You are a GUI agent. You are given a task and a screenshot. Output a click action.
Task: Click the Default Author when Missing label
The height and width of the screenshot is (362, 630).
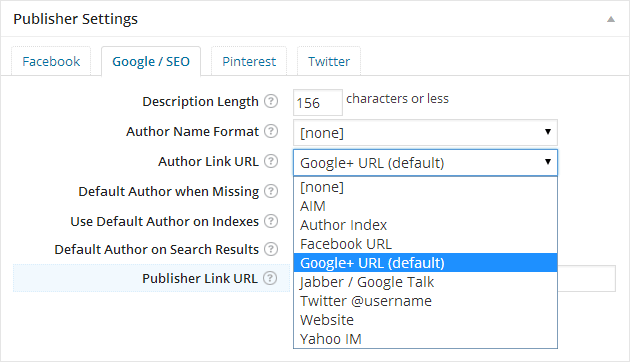coord(168,191)
